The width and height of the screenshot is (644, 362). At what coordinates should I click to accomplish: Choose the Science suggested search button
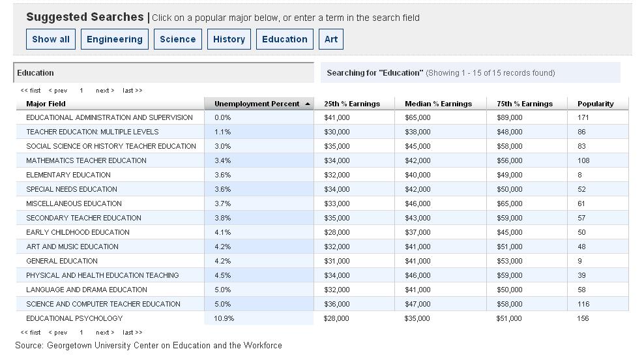(178, 39)
